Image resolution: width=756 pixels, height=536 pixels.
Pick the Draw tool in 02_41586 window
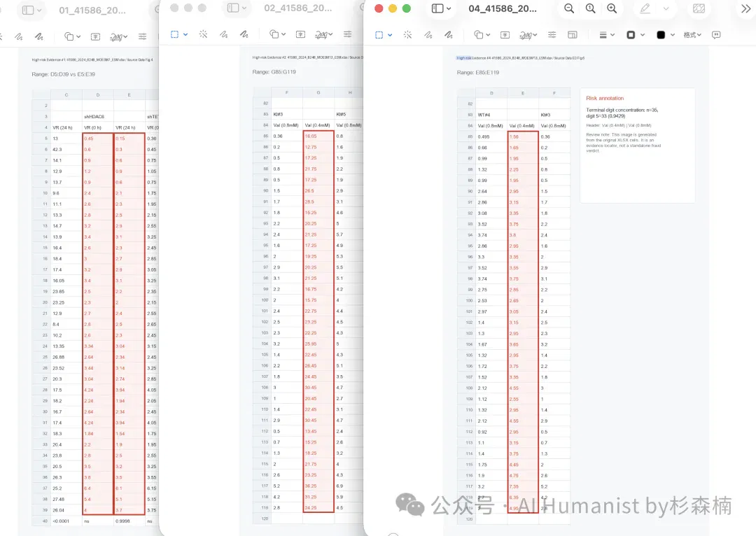pos(244,34)
